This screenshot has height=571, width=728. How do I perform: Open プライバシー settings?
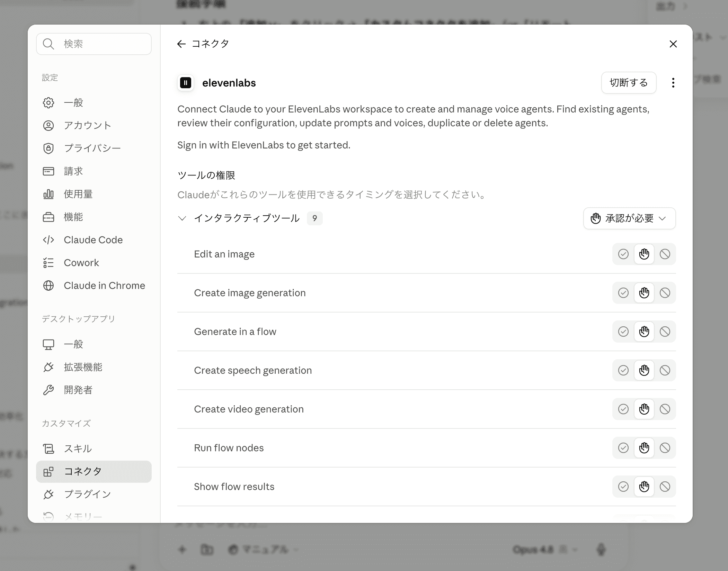94,148
